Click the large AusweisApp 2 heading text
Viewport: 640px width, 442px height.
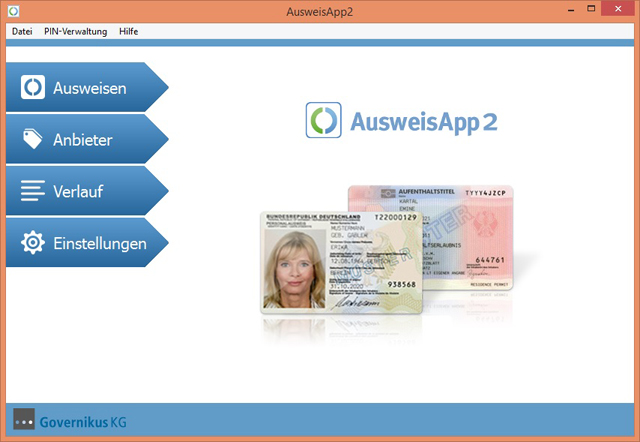424,122
